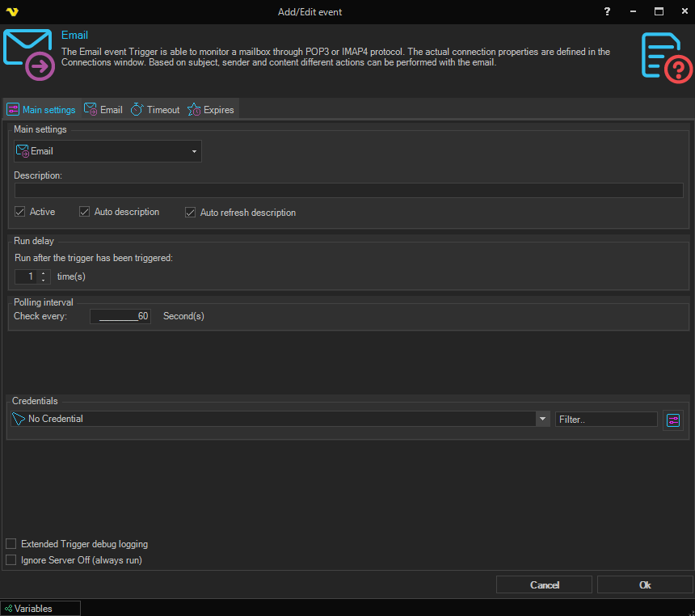
Task: Disable Auto refresh description checkbox
Action: tap(191, 213)
